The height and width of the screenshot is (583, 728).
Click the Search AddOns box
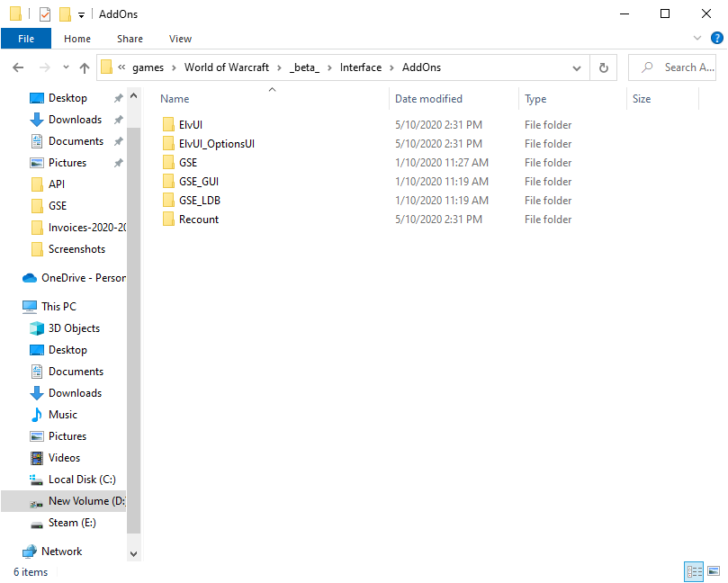(672, 67)
